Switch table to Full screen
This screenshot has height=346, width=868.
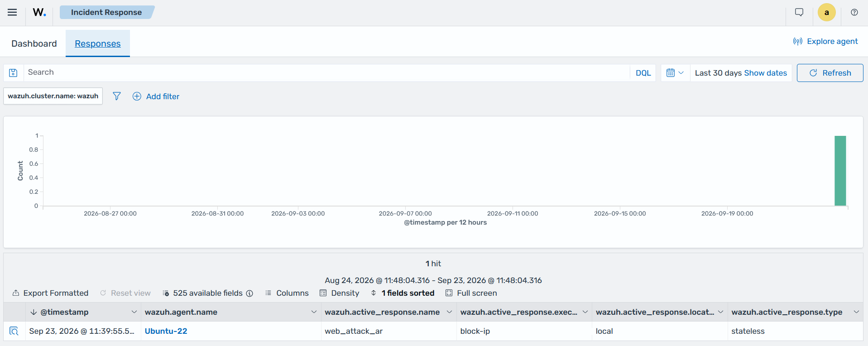click(471, 293)
